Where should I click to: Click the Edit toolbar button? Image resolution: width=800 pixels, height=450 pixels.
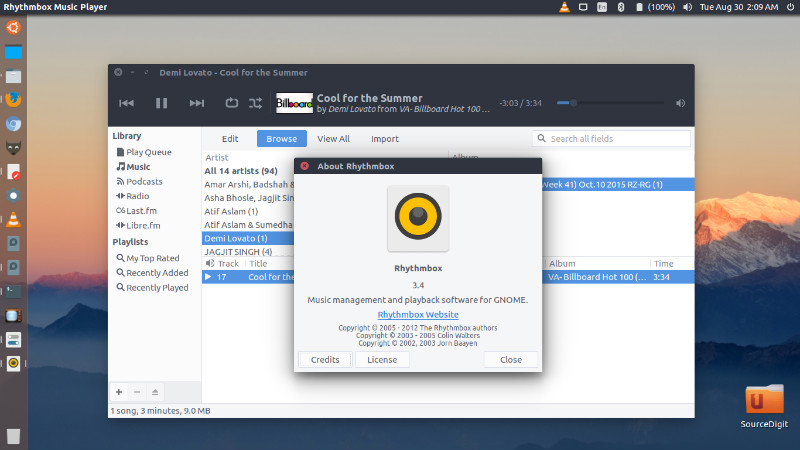click(x=230, y=139)
